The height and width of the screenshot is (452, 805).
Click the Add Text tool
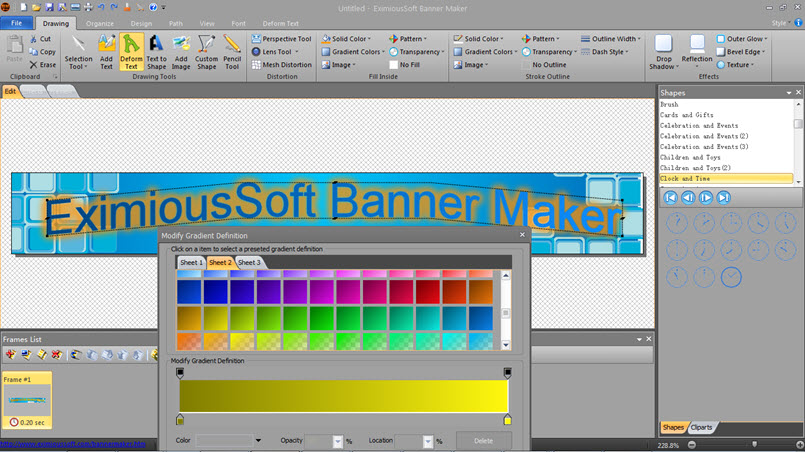coord(106,52)
